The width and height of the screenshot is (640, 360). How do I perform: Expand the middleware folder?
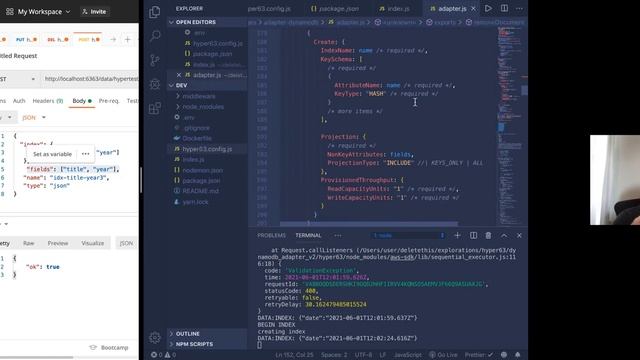198,96
